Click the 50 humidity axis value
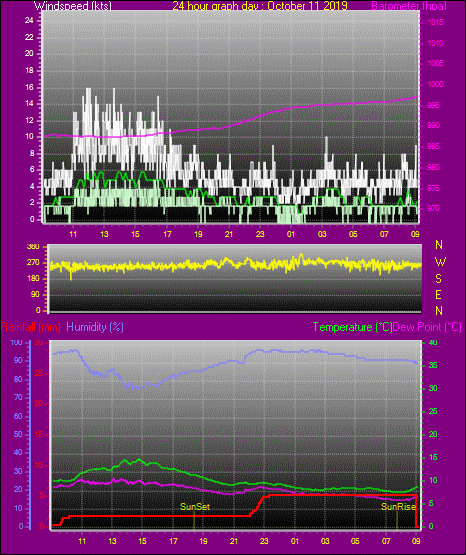This screenshot has width=466, height=555. [x=18, y=434]
